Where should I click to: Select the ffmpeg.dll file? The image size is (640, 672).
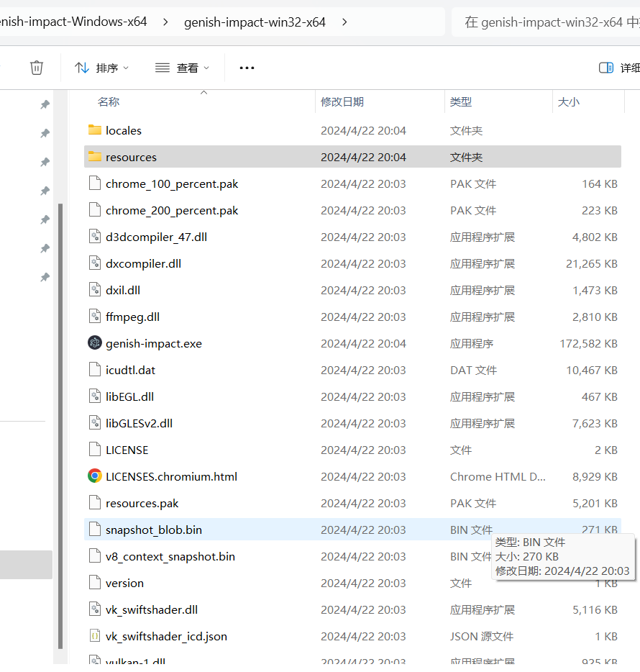[x=132, y=317]
